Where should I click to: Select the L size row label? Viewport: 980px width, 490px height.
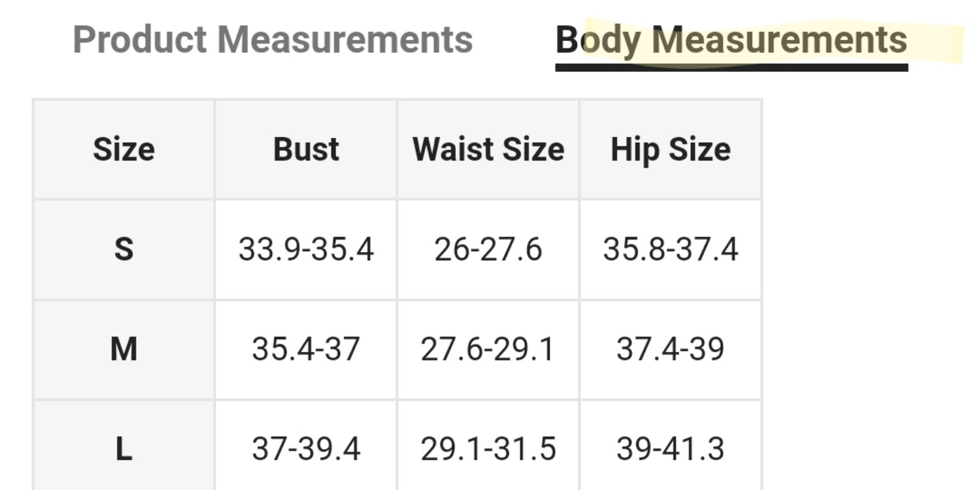click(124, 448)
